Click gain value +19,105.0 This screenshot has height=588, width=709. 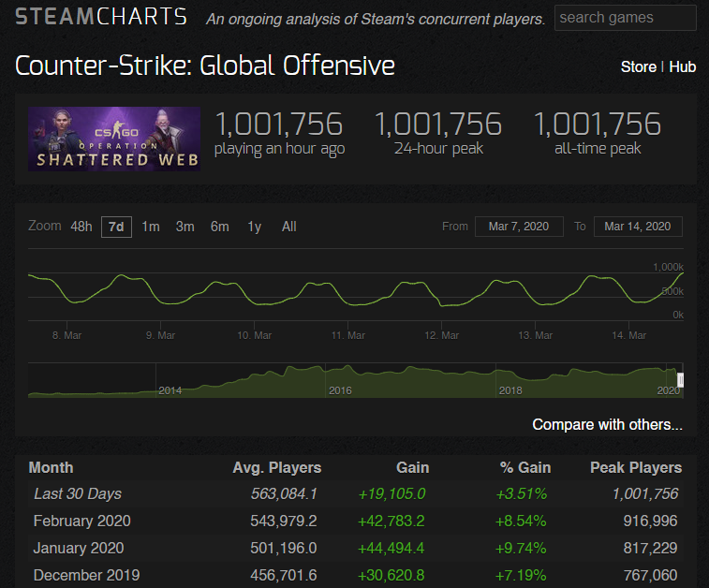pyautogui.click(x=391, y=494)
